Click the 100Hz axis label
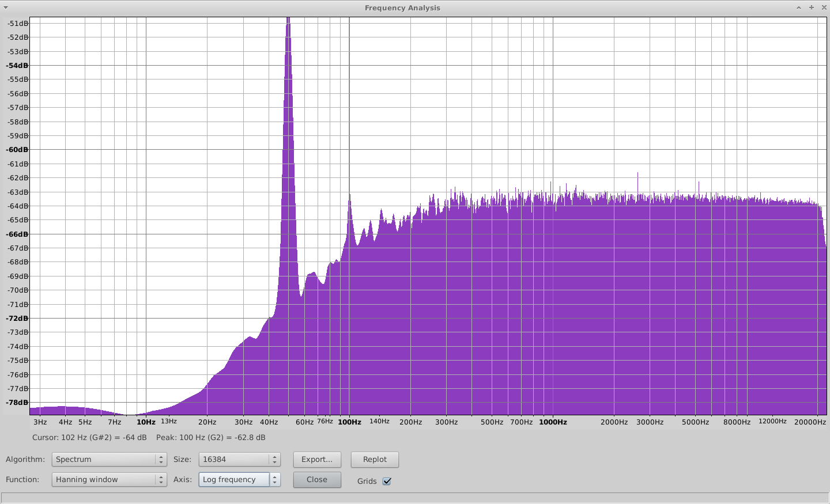 pyautogui.click(x=349, y=422)
